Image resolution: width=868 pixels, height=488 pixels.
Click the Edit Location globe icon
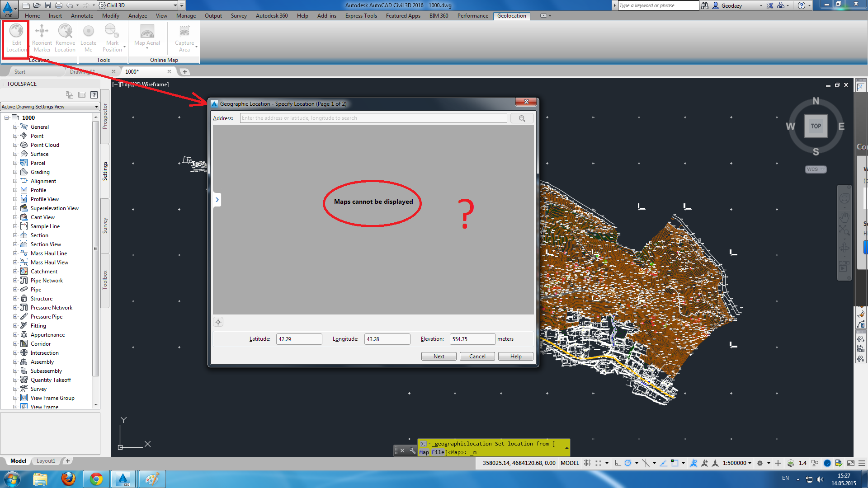16,31
